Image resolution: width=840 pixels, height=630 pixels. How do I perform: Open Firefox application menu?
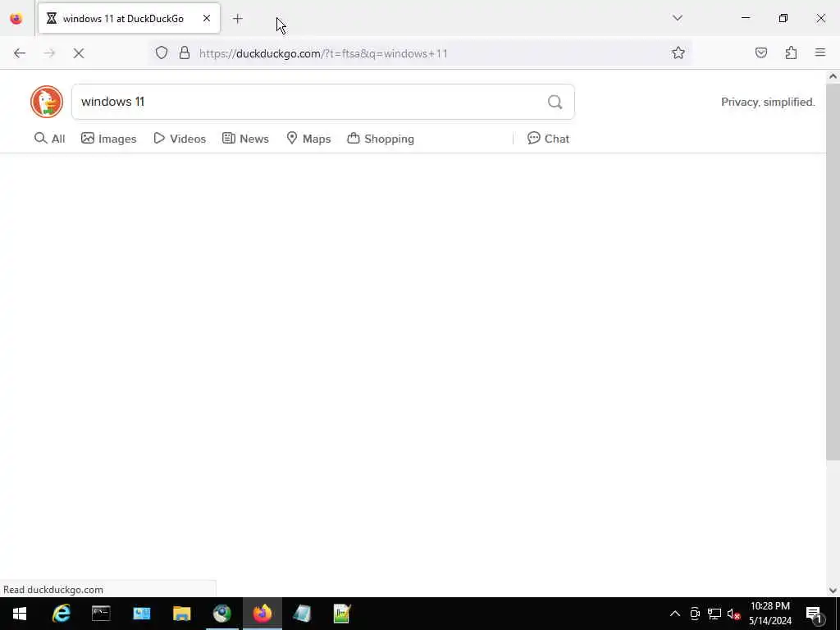(820, 53)
